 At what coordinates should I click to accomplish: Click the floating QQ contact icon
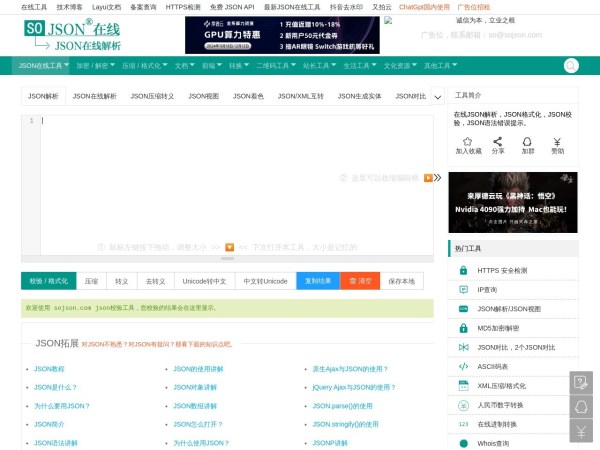click(581, 407)
